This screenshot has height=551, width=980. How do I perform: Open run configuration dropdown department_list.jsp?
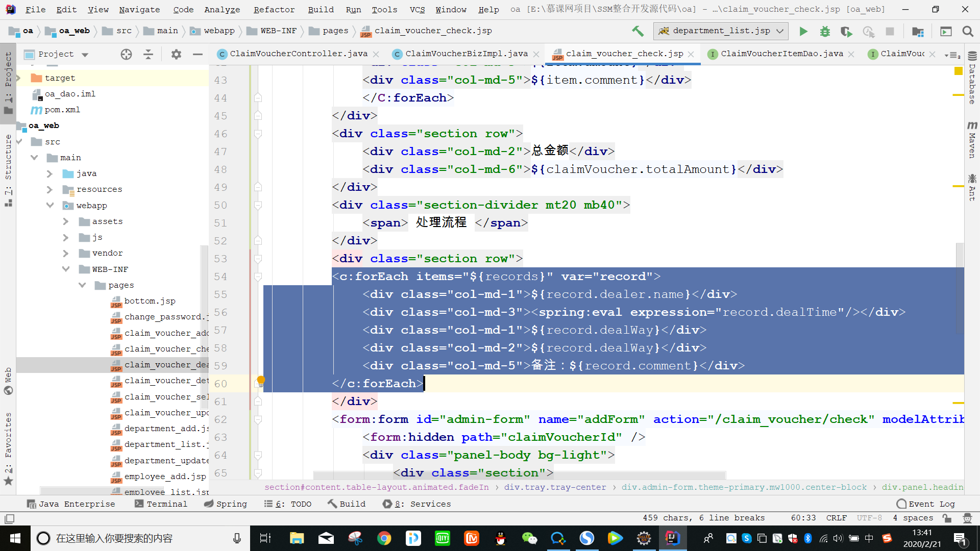721,31
